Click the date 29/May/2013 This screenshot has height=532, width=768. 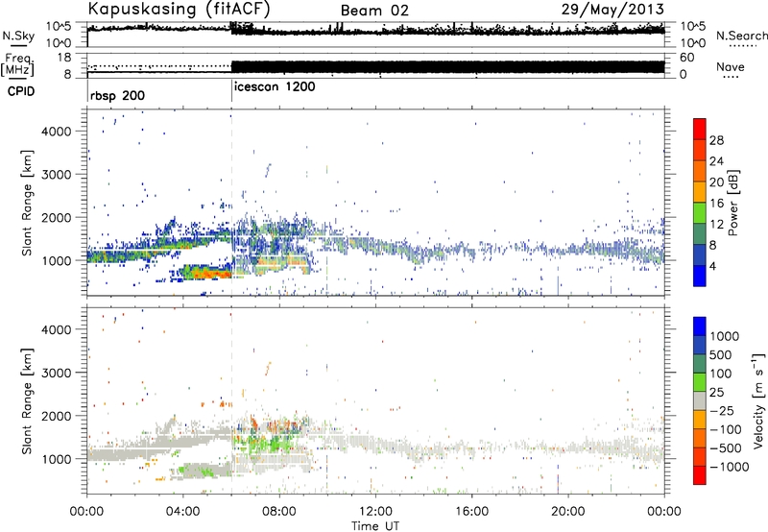[612, 9]
